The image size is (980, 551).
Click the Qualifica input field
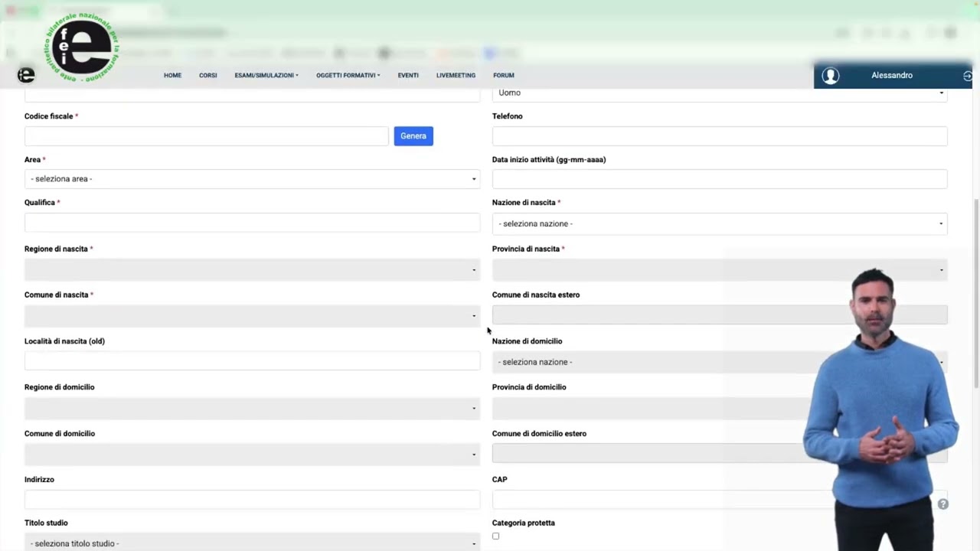click(x=252, y=223)
